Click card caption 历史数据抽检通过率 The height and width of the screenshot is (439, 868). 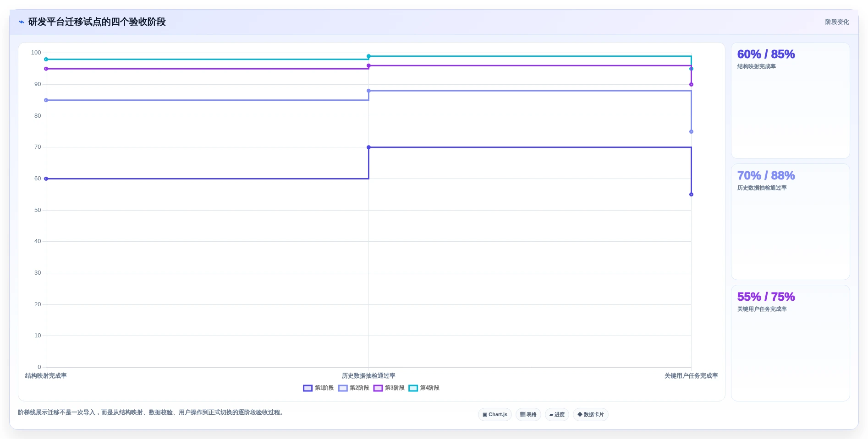[x=762, y=188]
